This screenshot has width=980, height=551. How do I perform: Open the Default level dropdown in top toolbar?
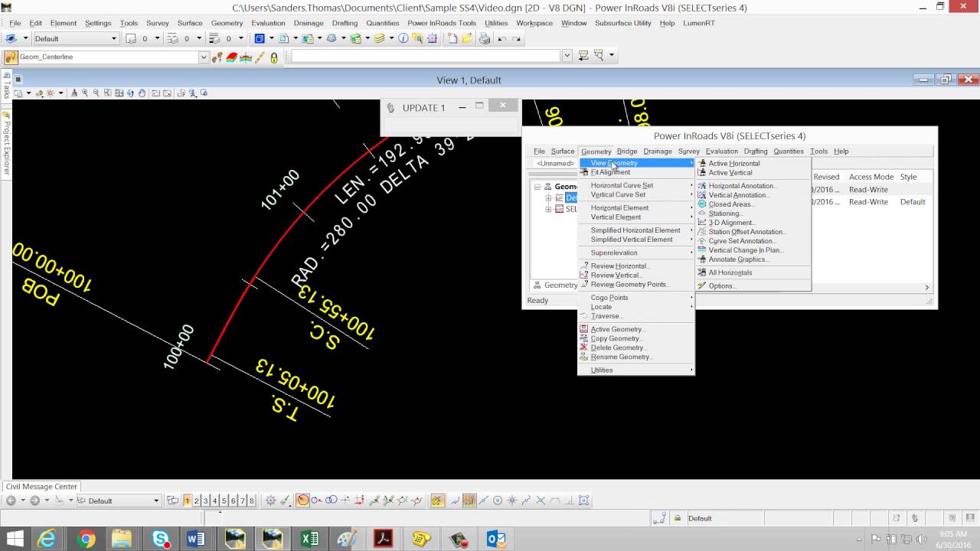(x=114, y=38)
